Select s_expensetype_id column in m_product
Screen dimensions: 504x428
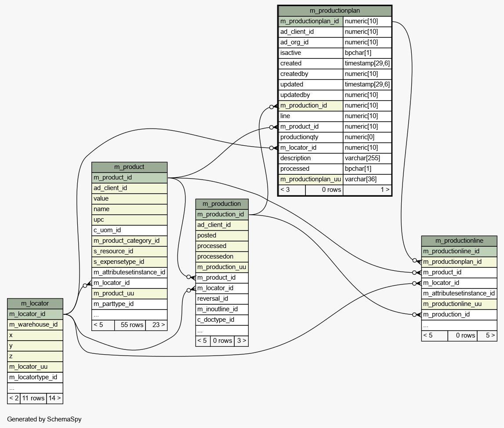pyautogui.click(x=129, y=262)
